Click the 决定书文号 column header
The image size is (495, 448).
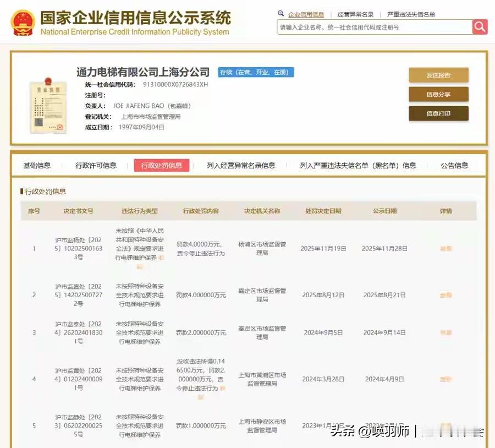(78, 211)
